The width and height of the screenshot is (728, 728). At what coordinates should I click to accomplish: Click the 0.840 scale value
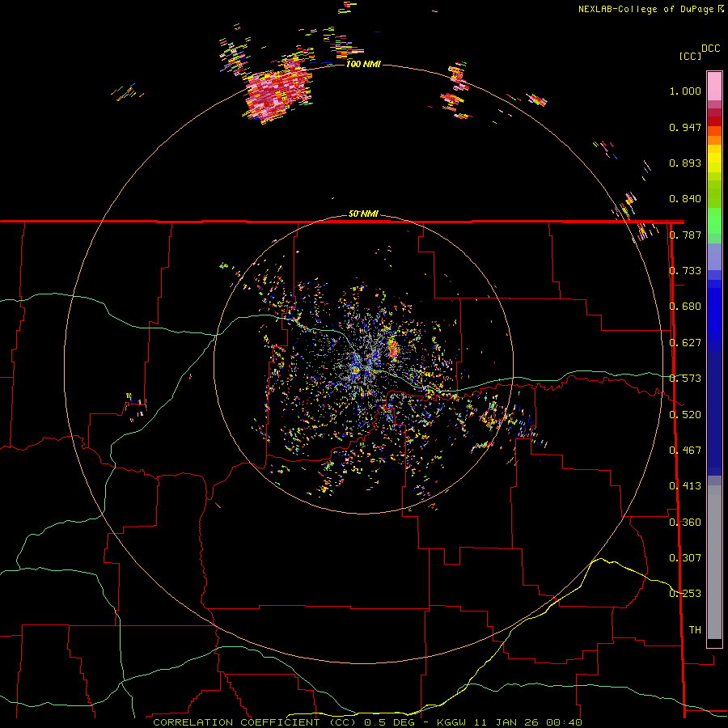[x=685, y=199]
